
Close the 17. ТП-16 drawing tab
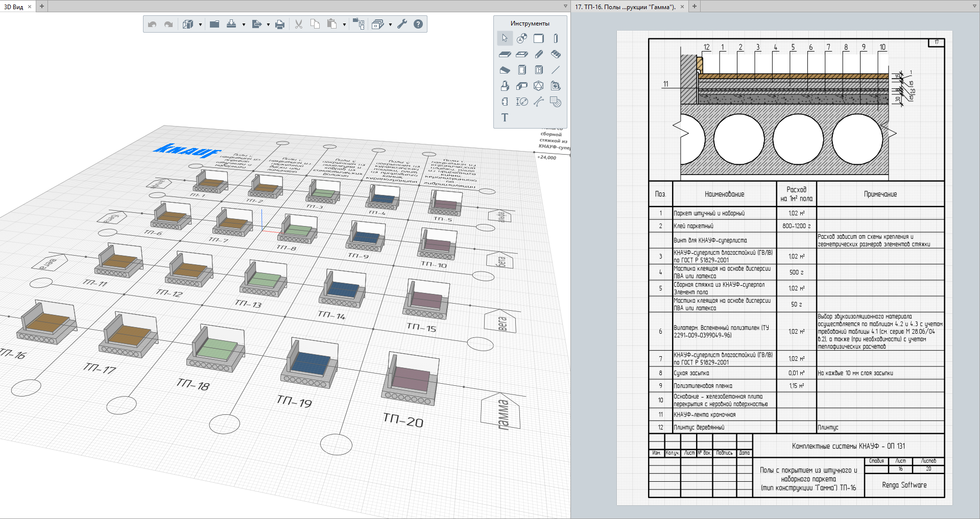pos(682,7)
